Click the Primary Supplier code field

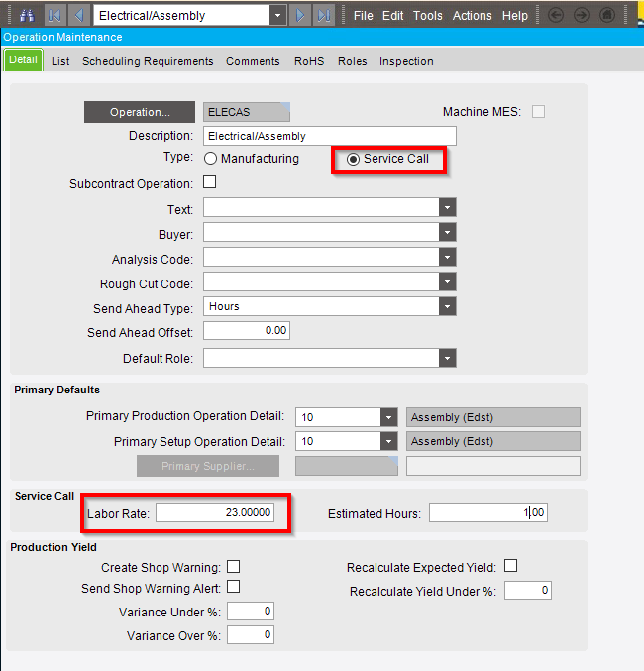click(347, 466)
